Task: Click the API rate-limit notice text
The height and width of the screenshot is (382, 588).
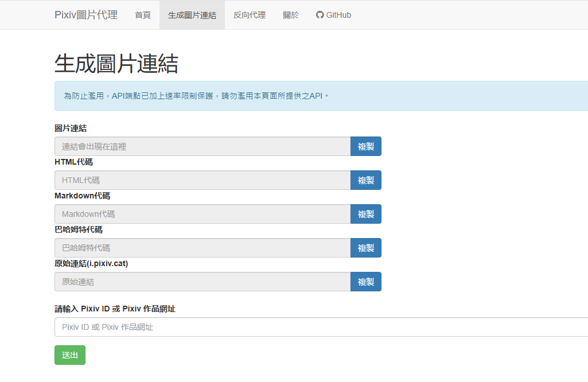Action: pyautogui.click(x=196, y=96)
